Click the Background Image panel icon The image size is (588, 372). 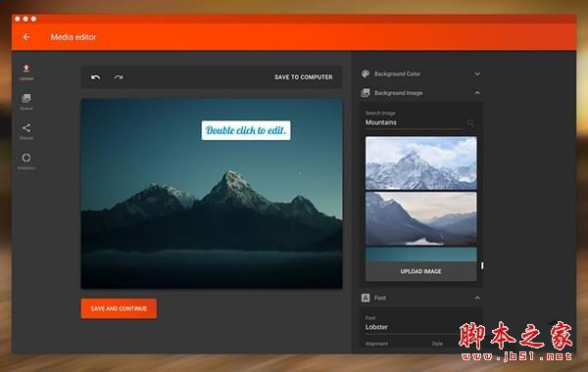(x=366, y=93)
